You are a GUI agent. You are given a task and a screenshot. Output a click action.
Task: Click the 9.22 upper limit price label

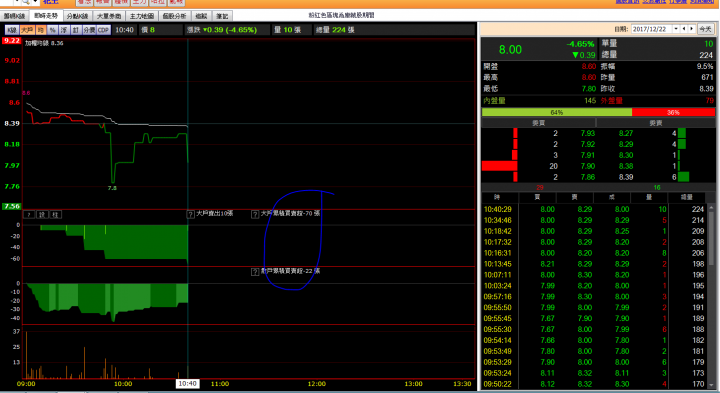tap(11, 41)
